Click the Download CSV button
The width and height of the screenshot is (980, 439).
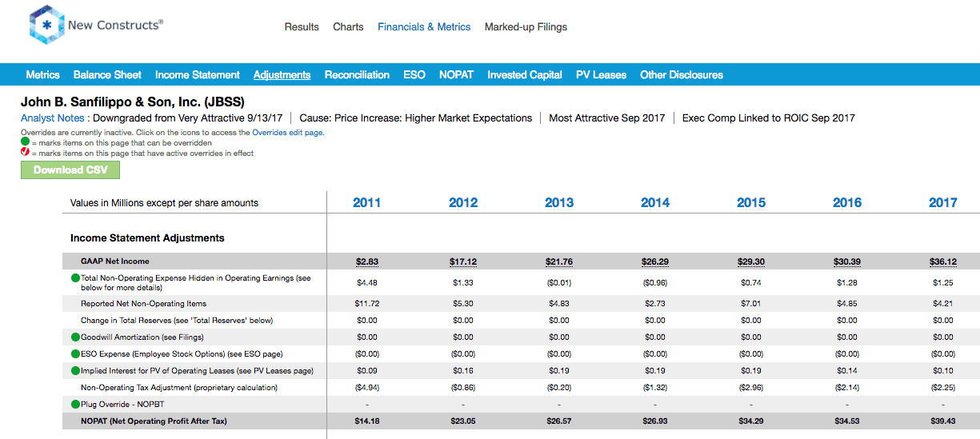(x=70, y=170)
